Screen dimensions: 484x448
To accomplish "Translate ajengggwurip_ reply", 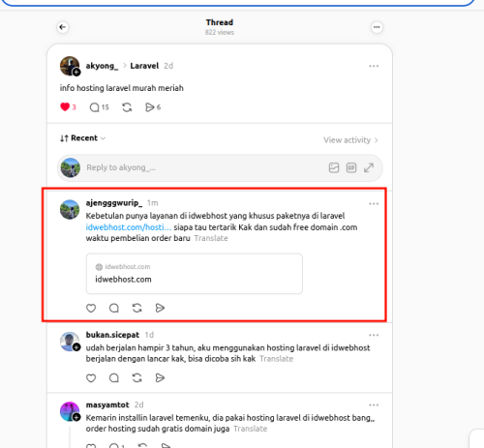I will pos(211,238).
